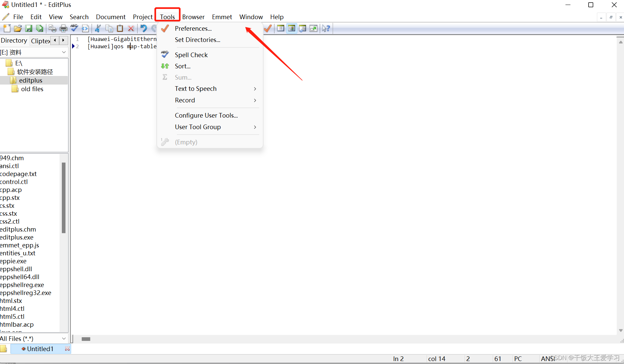The image size is (624, 364).
Task: Choose Set Directories... from Tools menu
Action: [x=210, y=40]
